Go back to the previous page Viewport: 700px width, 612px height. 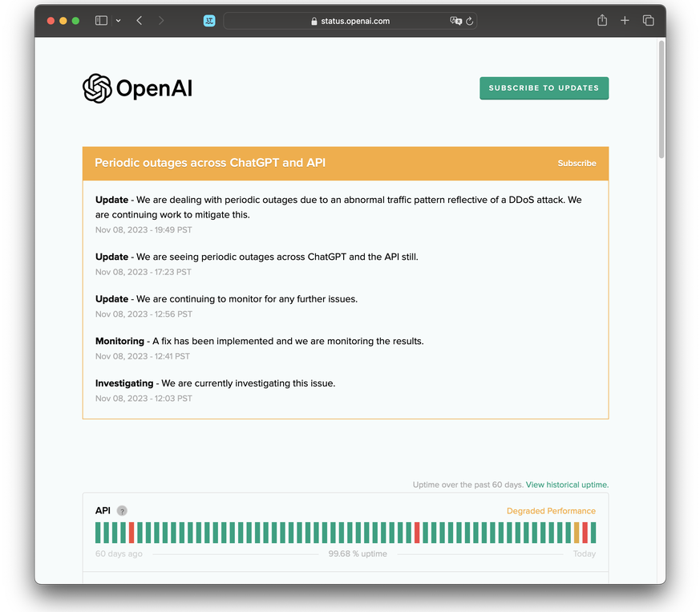pos(140,21)
